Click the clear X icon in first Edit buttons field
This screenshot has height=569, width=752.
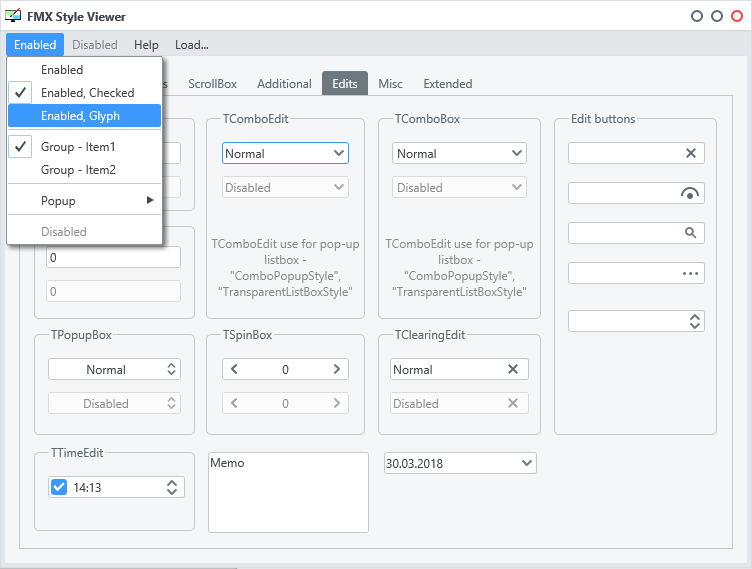[691, 153]
